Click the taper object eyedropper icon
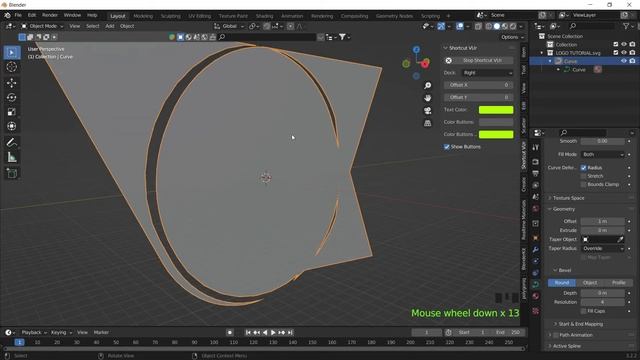 (x=620, y=239)
